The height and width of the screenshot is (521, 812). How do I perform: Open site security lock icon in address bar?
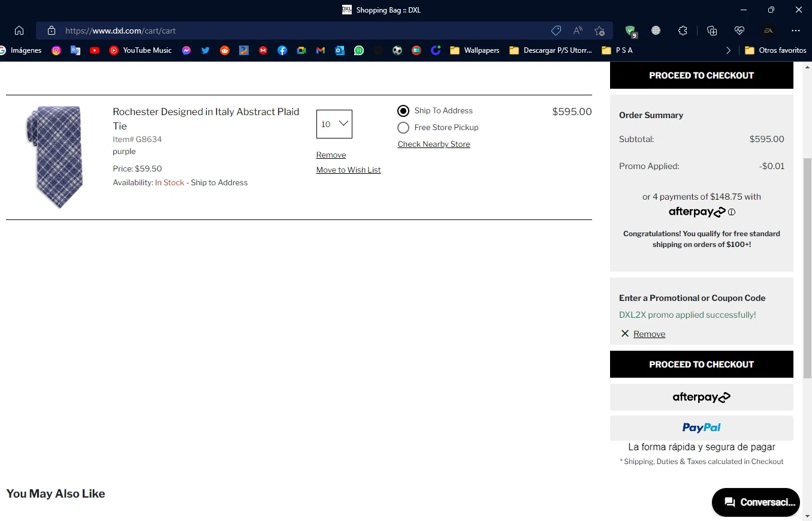coord(52,31)
